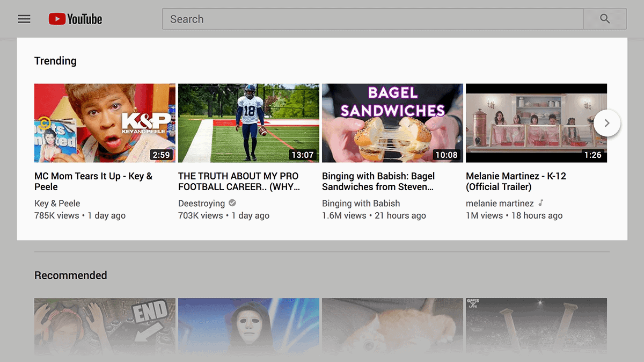This screenshot has width=644, height=362.
Task: Click the music note beside melanie martinez
Action: click(541, 203)
